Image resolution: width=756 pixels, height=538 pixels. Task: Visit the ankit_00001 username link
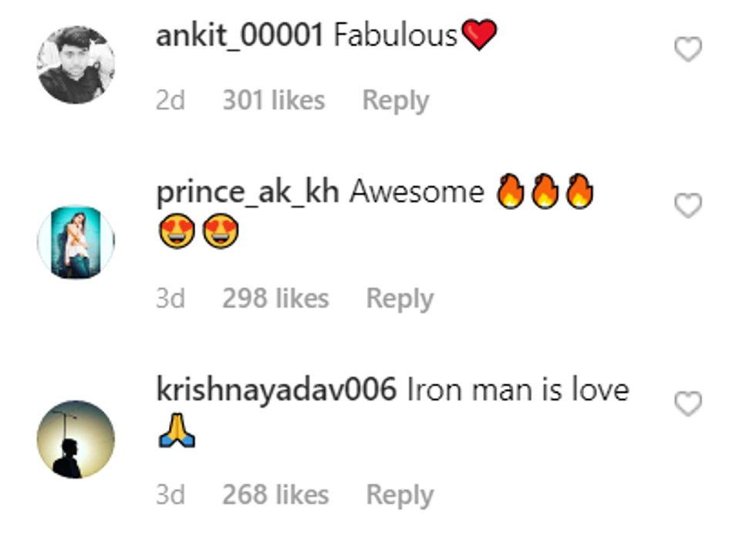click(239, 36)
